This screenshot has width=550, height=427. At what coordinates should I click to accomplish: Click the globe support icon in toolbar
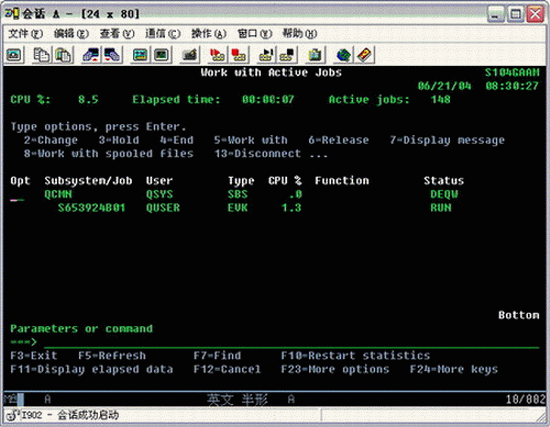[x=343, y=55]
